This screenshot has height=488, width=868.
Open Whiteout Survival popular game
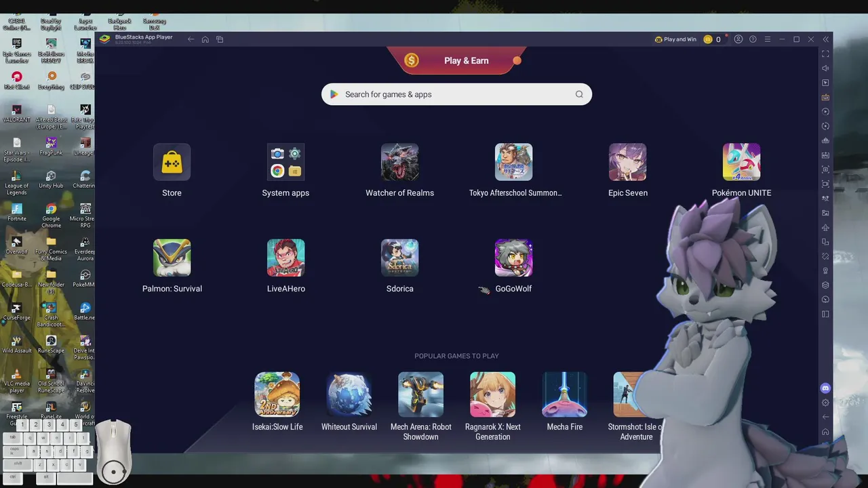coord(349,394)
